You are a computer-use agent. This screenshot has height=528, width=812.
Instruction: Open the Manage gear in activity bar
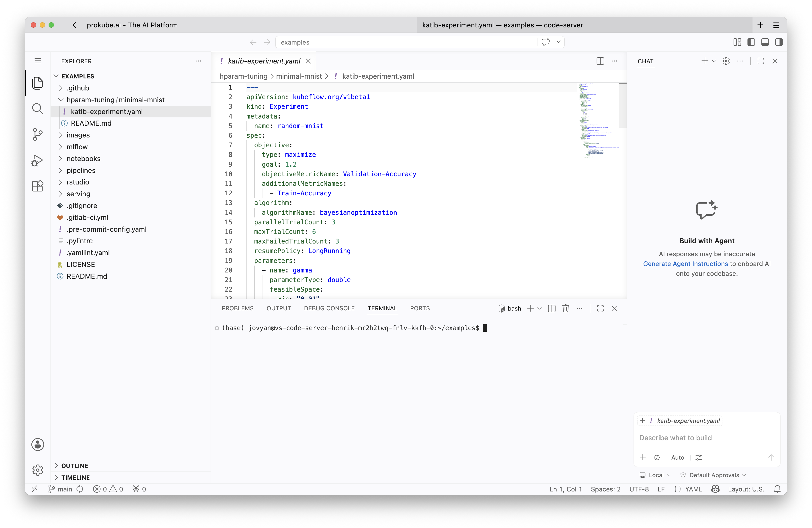(x=37, y=470)
